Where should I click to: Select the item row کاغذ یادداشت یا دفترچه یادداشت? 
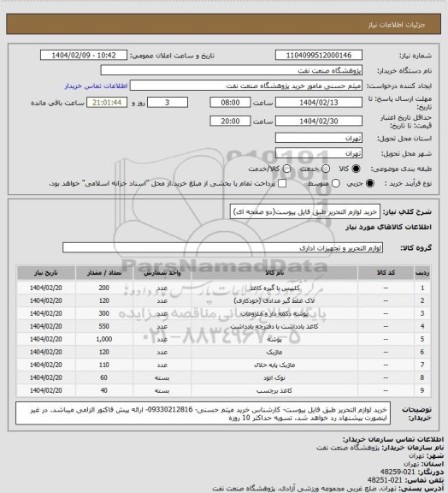point(224,326)
